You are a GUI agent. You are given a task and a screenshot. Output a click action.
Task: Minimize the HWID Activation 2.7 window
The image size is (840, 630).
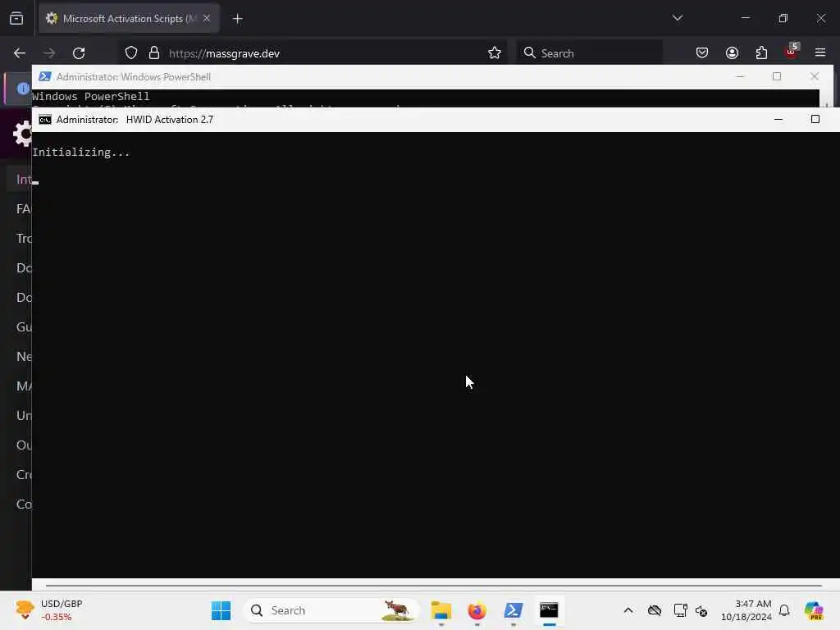(x=778, y=120)
